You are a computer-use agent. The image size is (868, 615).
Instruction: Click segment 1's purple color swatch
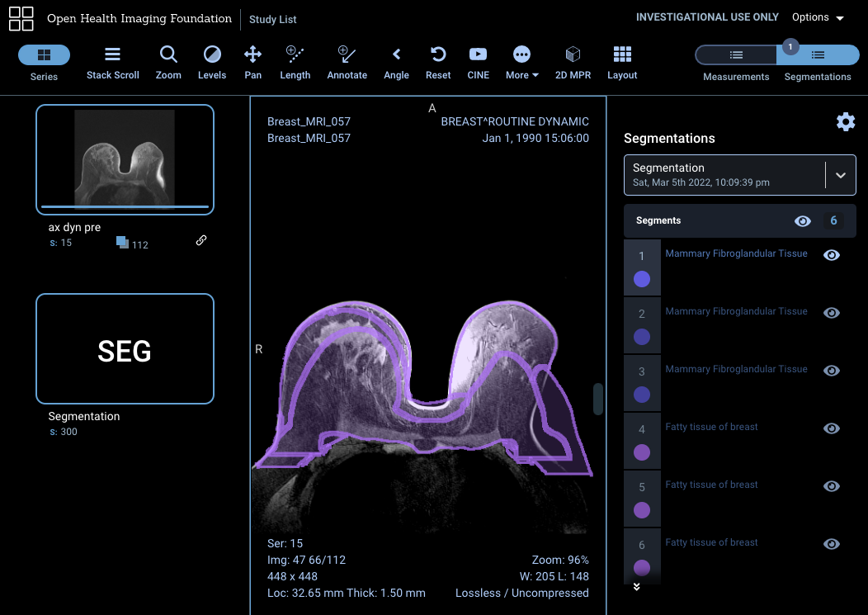[x=642, y=280]
